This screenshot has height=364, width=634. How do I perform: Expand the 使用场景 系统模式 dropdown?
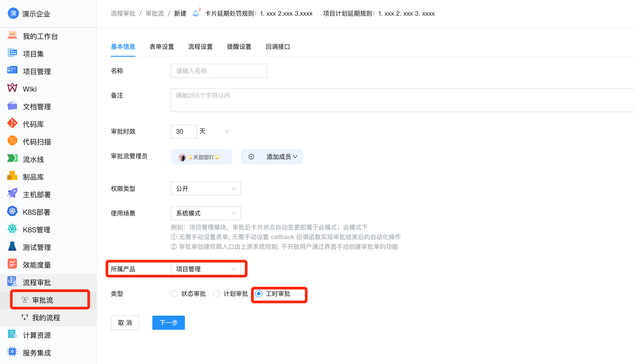tap(206, 213)
